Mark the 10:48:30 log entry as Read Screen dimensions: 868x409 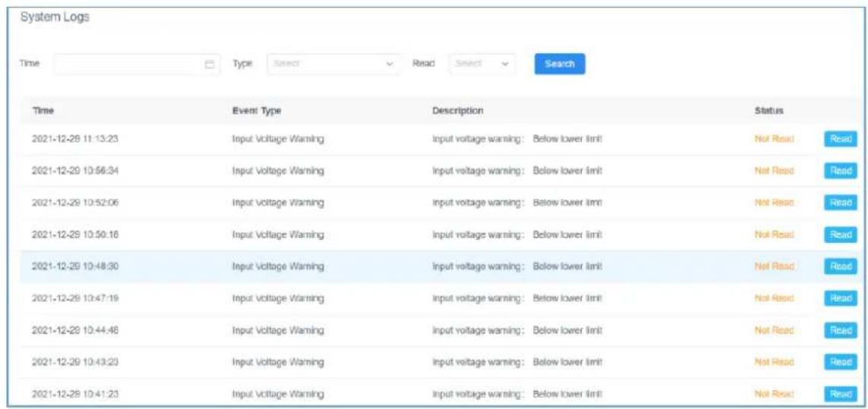pos(841,267)
